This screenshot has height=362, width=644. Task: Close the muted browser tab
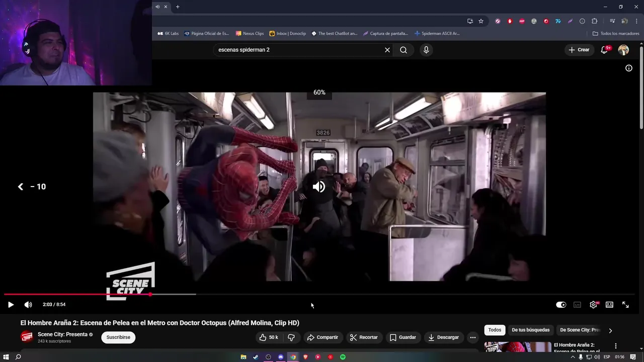166,7
